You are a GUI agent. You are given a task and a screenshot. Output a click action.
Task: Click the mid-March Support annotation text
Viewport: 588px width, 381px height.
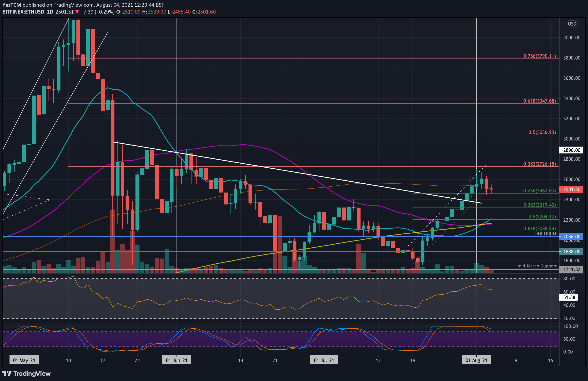537,266
